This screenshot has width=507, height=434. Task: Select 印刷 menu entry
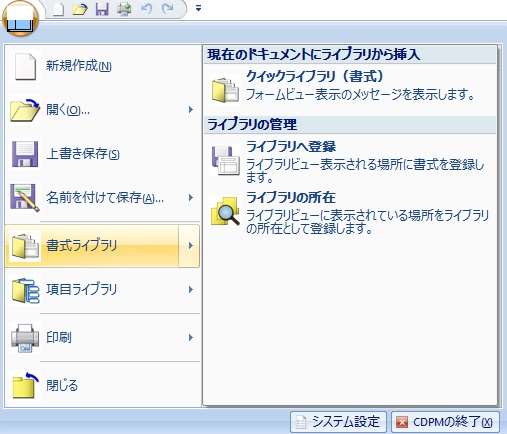tap(102, 338)
